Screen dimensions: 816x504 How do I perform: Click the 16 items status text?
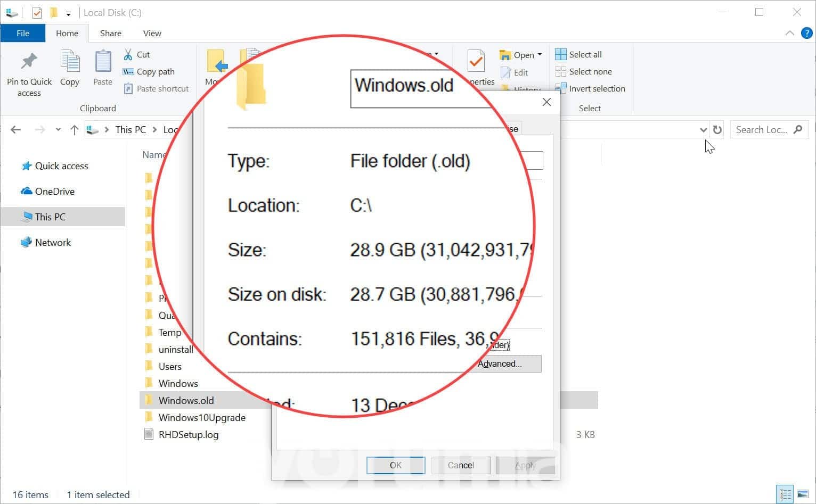pyautogui.click(x=30, y=494)
